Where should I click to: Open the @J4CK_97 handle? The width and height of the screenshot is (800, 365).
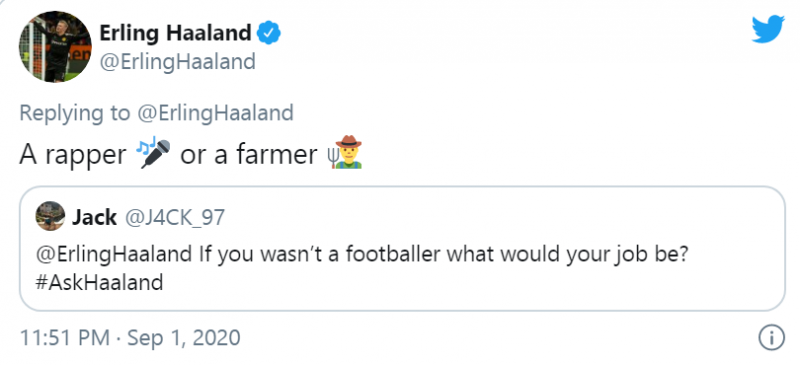point(174,218)
